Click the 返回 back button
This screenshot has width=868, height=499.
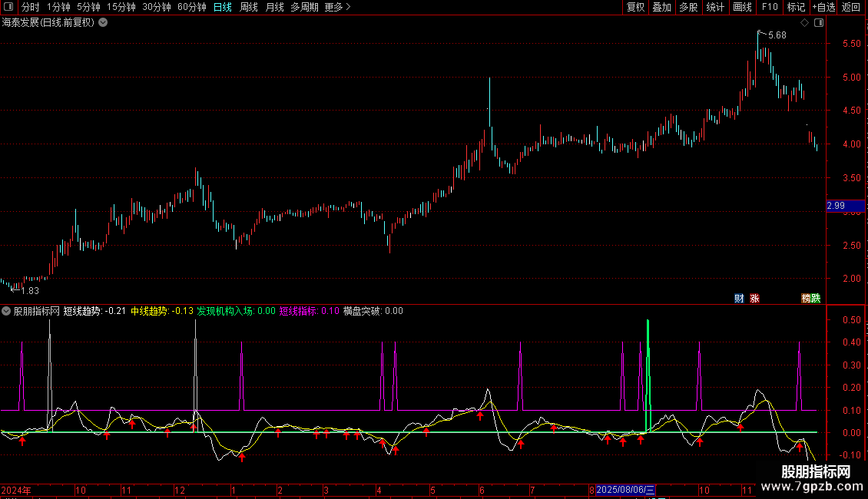851,8
